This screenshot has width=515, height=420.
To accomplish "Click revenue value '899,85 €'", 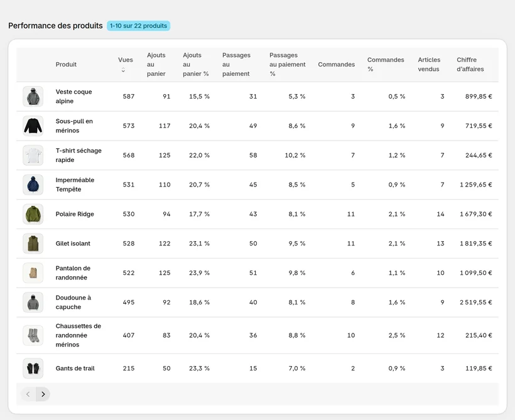I will [479, 97].
